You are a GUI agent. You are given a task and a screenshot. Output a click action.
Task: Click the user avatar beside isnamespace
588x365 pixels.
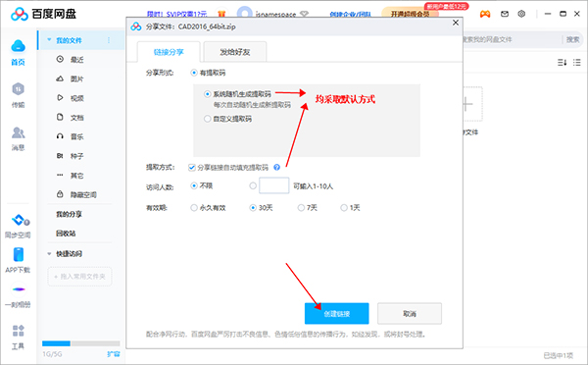[244, 13]
